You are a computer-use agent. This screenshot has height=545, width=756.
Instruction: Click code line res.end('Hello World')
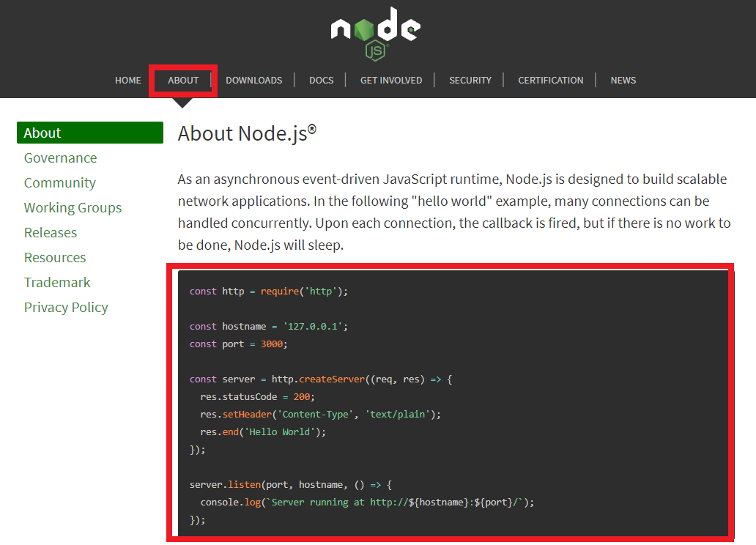263,432
